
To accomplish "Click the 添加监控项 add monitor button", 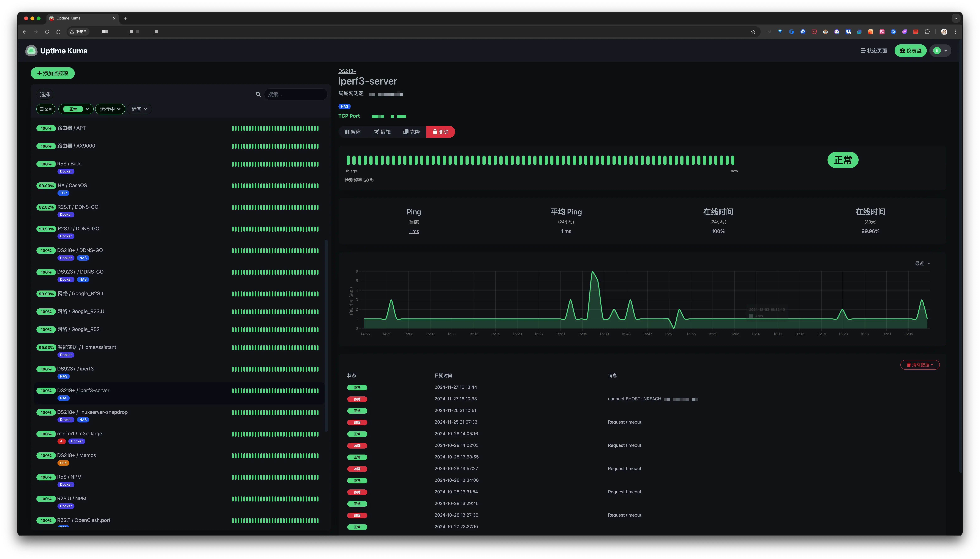I will [x=53, y=73].
